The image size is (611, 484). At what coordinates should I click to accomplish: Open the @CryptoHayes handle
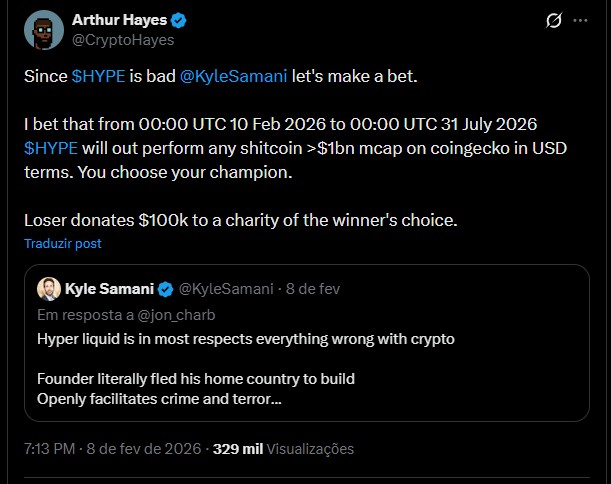pos(123,40)
